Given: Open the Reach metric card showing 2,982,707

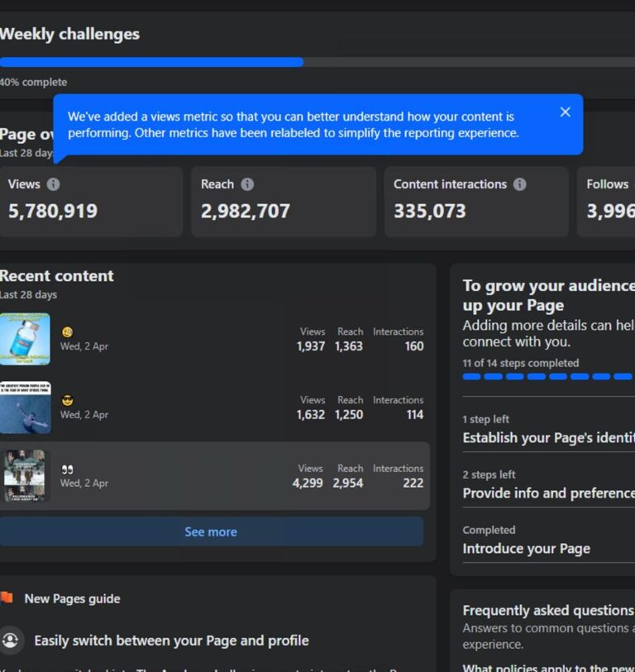Looking at the screenshot, I should pyautogui.click(x=284, y=203).
